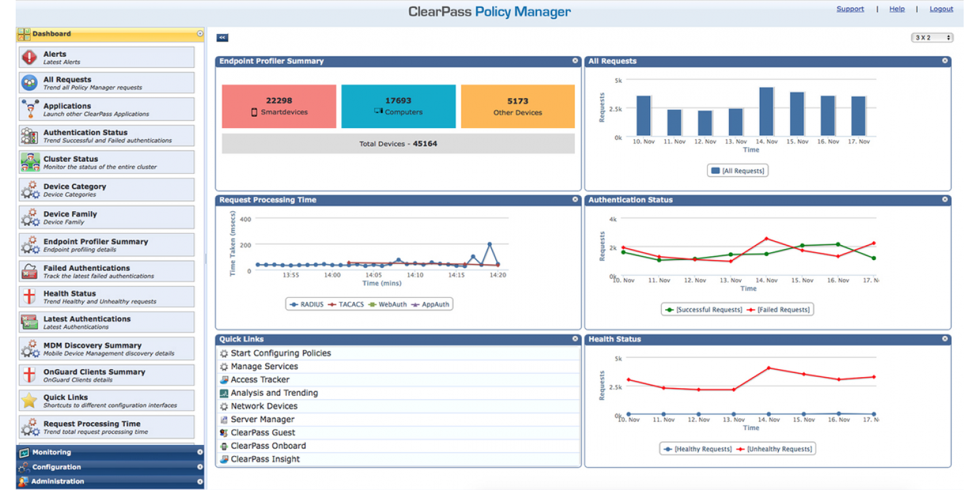
Task: Click the Total Devices summary bar
Action: [399, 144]
